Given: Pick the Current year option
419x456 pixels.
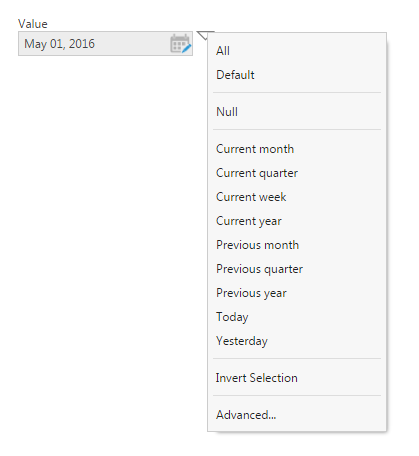Looking at the screenshot, I should tap(297, 221).
